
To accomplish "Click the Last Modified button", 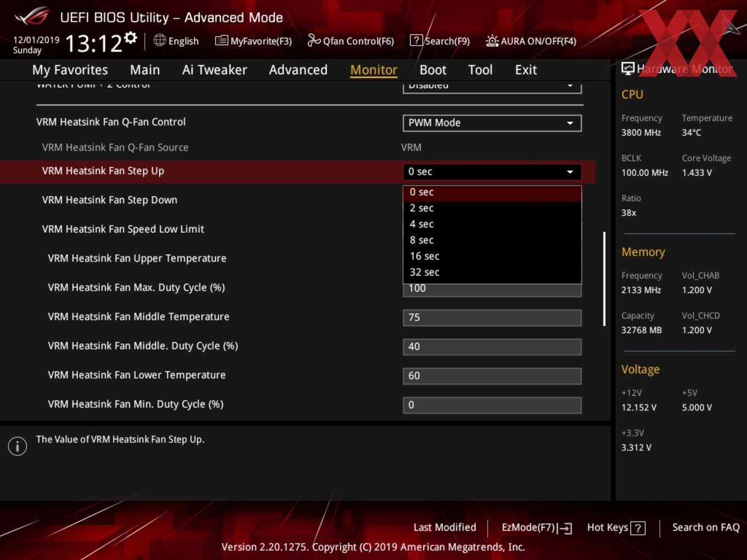I will [444, 528].
